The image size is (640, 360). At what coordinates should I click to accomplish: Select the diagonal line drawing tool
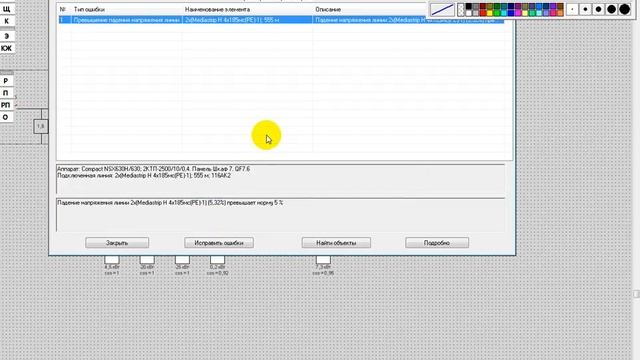(x=442, y=9)
